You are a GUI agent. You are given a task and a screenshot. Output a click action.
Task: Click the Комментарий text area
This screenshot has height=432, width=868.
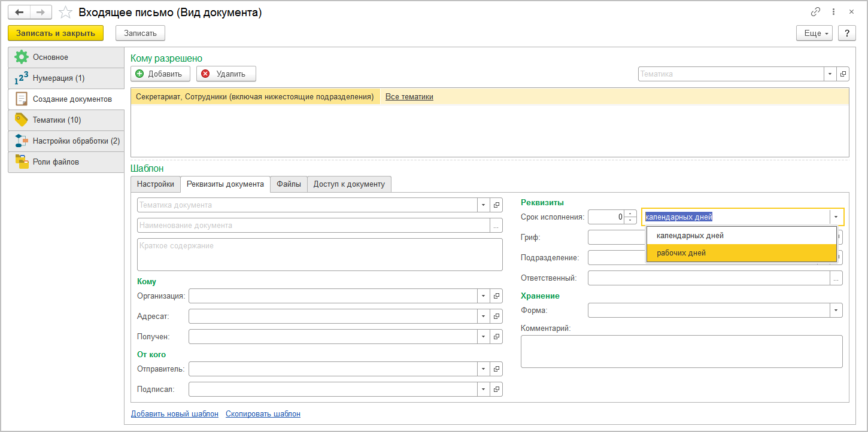681,351
